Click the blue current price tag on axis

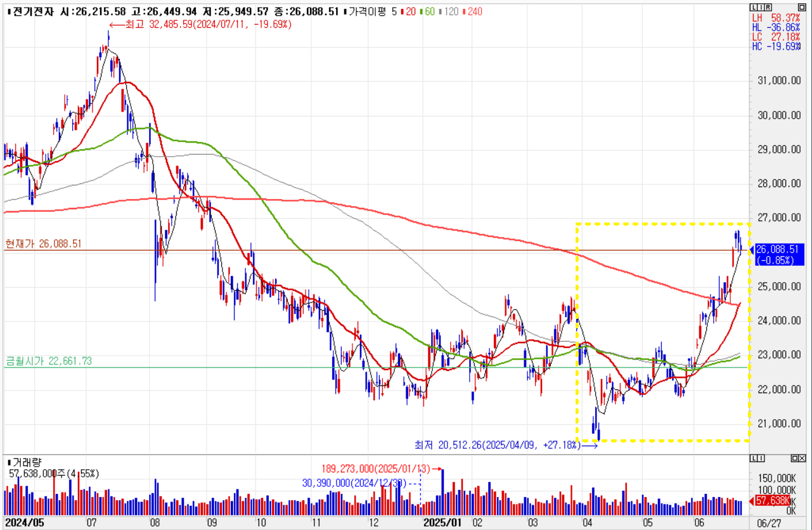coord(779,254)
